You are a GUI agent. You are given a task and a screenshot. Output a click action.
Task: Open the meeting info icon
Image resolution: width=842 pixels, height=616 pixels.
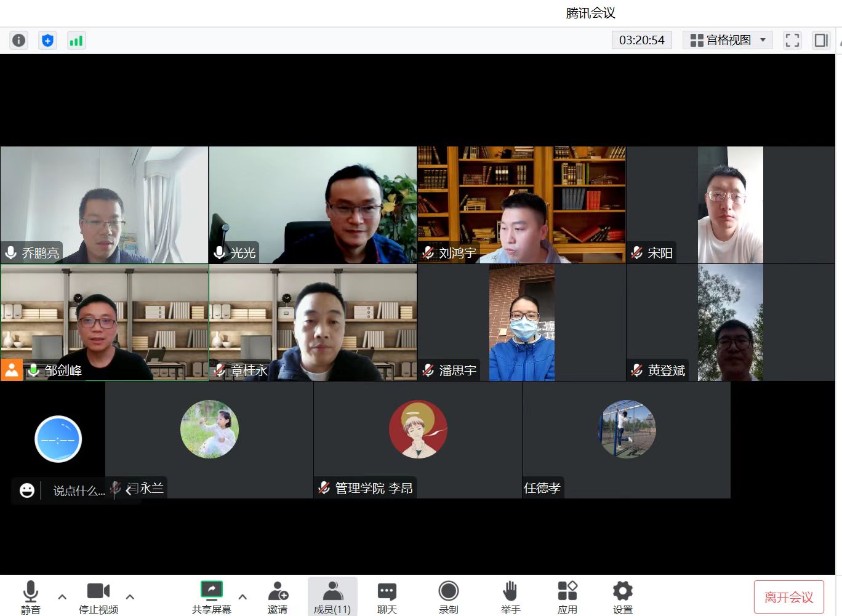(19, 41)
